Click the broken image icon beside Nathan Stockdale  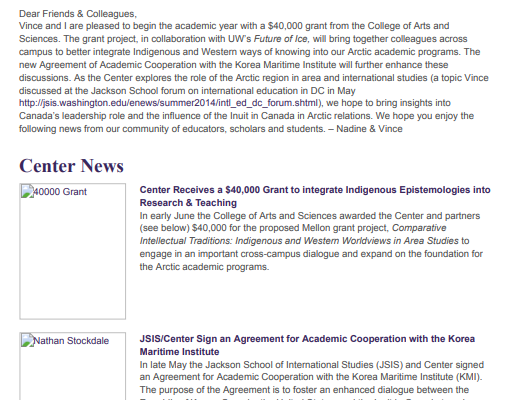[x=27, y=341]
